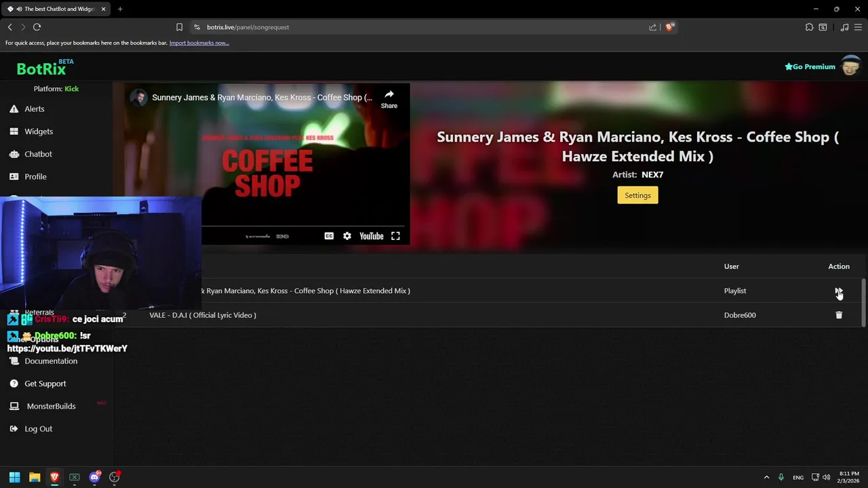Click the share icon in address bar
The height and width of the screenshot is (488, 868).
[x=652, y=27]
